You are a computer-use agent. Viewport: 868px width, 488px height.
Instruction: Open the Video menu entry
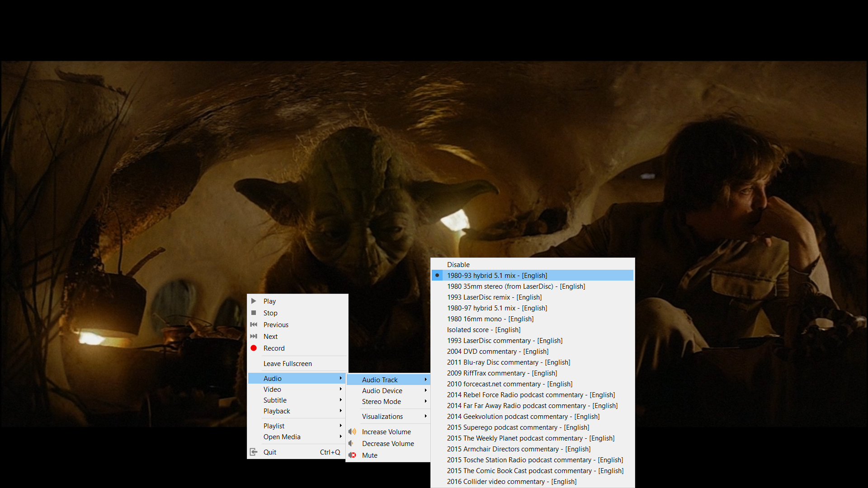coord(297,389)
